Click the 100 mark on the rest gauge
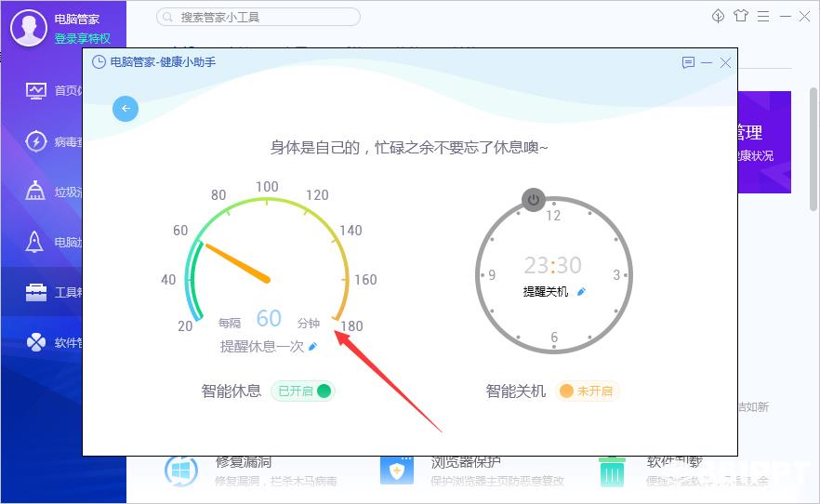 tap(267, 187)
